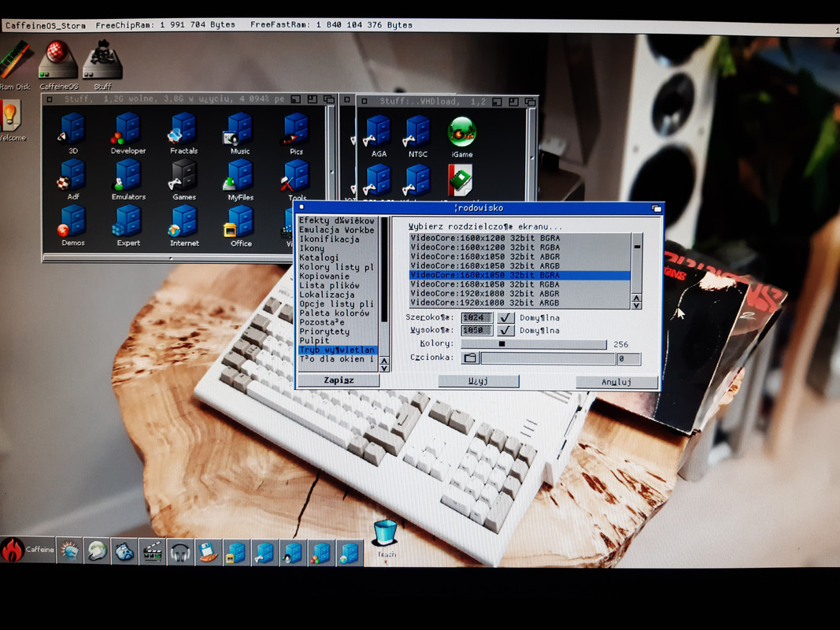The image size is (840, 630).
Task: Toggle Domyślna checkbox for Wysokość
Action: point(505,331)
